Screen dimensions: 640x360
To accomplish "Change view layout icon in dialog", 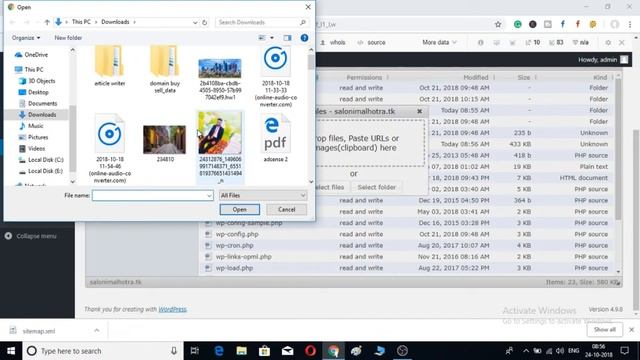I will [x=262, y=38].
